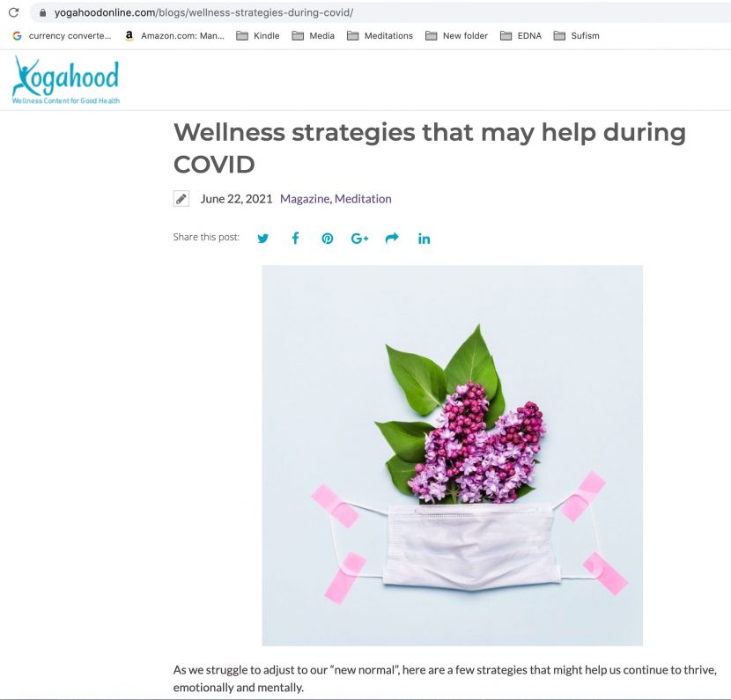Screen dimensions: 731x700
Task: Open the Yogahood logo homepage
Action: point(66,80)
